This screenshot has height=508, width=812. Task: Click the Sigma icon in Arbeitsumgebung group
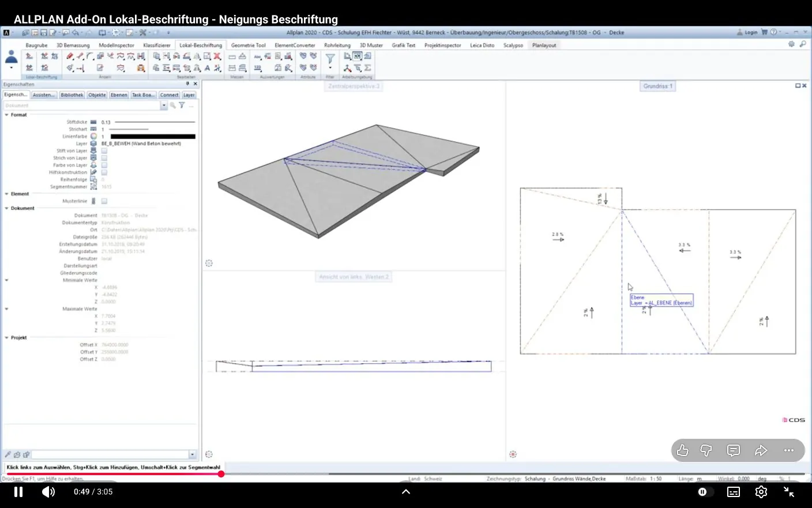[x=368, y=68]
